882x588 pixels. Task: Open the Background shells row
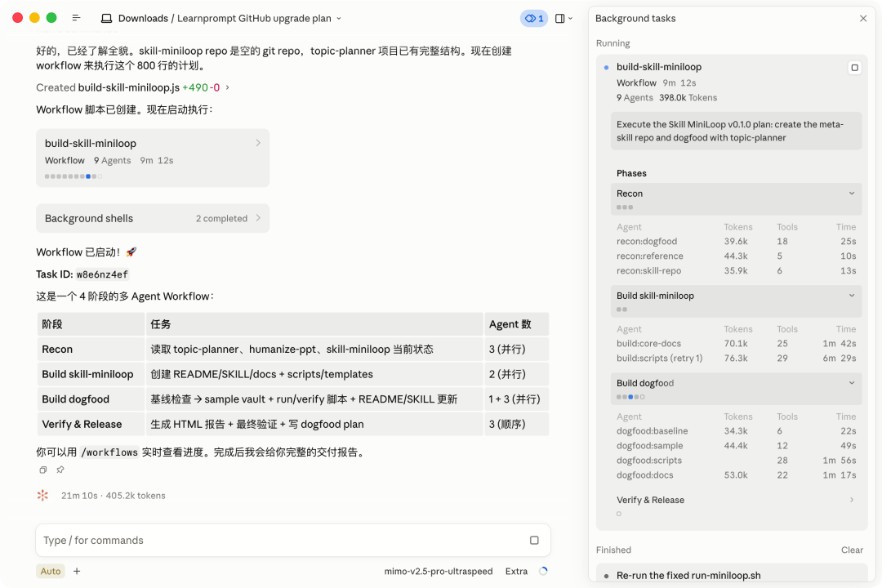[x=153, y=218]
